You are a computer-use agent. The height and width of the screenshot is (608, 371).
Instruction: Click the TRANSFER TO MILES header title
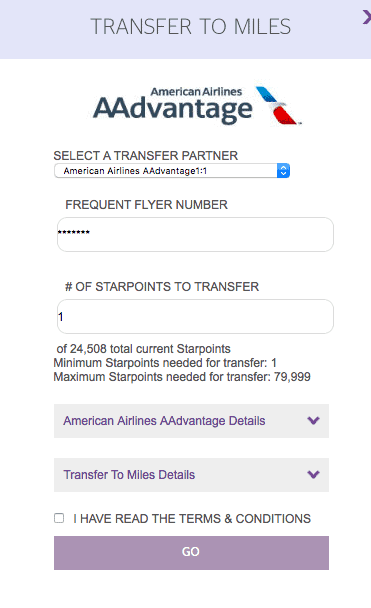point(190,26)
